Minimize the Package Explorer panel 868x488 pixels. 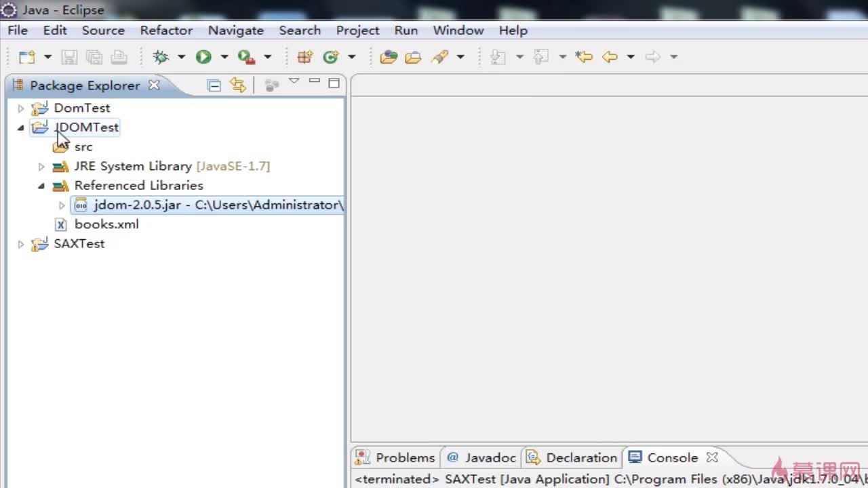[x=314, y=82]
